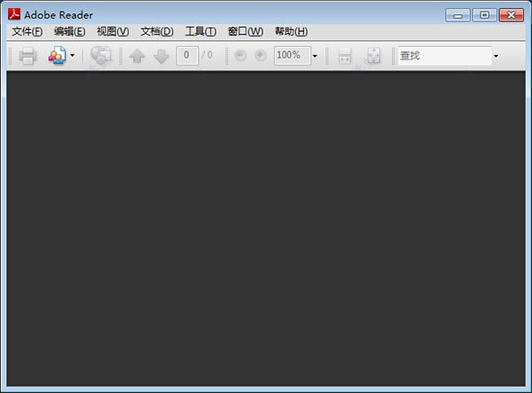Open the 文件(F) menu

coord(27,32)
